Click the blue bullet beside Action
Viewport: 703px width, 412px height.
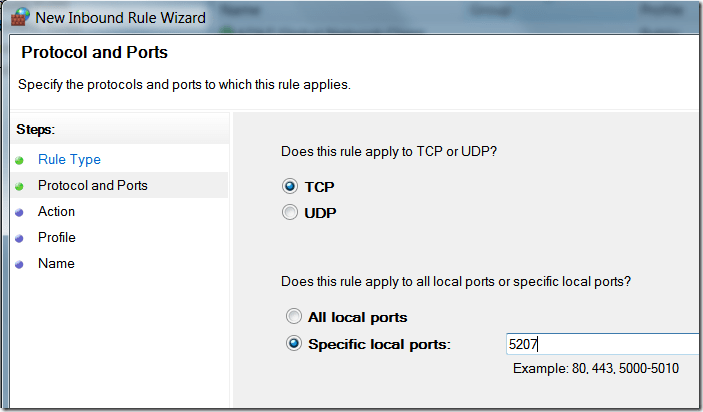coord(20,212)
